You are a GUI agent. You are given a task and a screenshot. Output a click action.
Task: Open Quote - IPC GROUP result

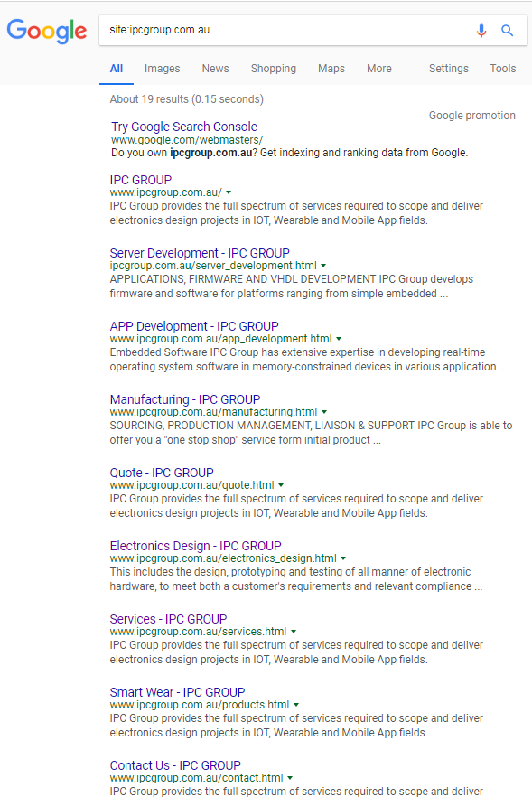[x=162, y=473]
